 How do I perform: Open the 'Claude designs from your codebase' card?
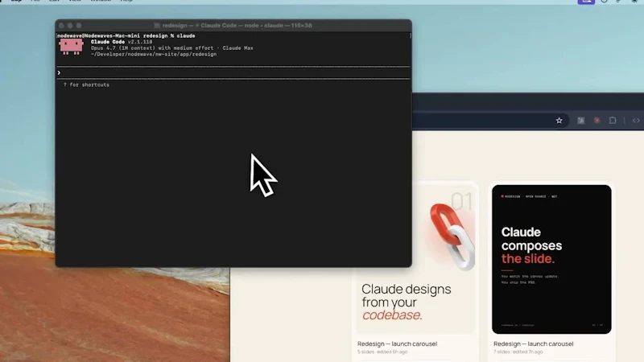(415, 258)
